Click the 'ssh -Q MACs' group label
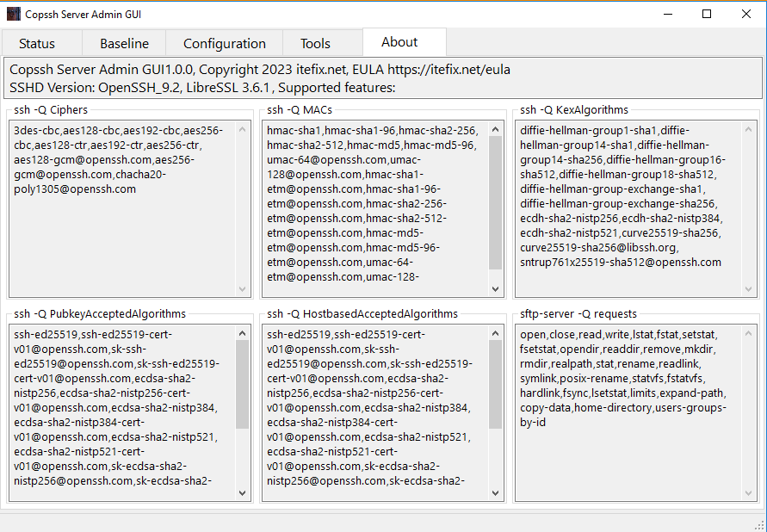This screenshot has width=767, height=532. click(x=300, y=110)
